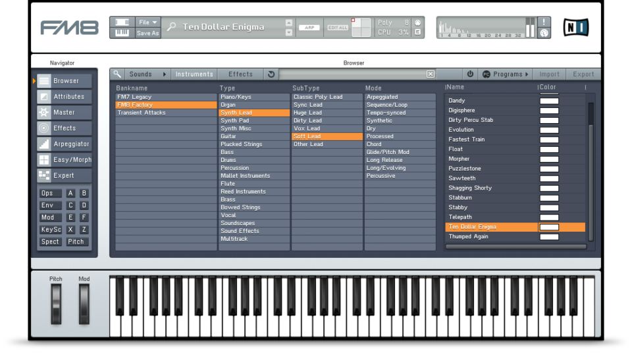Select the Puzzlestone preset in list
Viewport: 632px width, 364px height.
click(465, 169)
